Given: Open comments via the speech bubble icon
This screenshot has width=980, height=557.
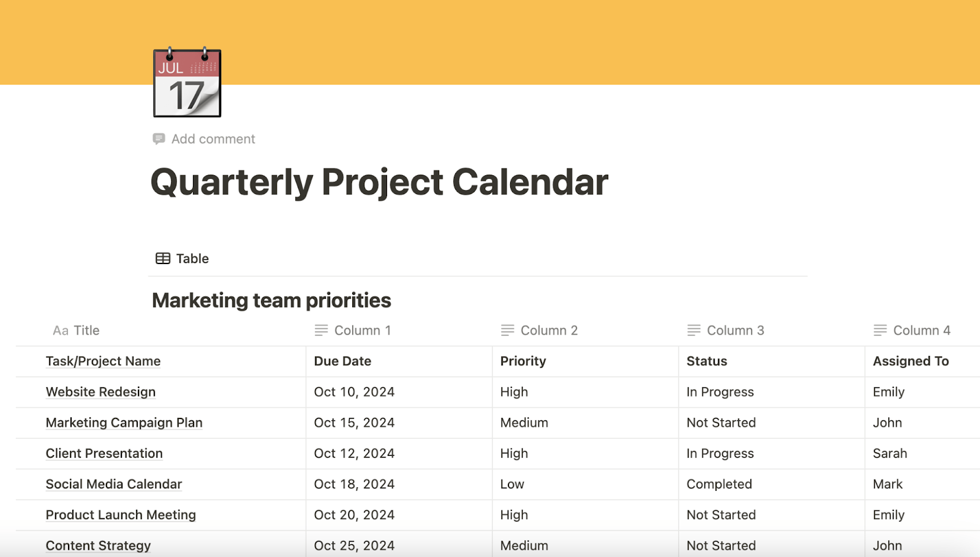Looking at the screenshot, I should click(x=159, y=138).
